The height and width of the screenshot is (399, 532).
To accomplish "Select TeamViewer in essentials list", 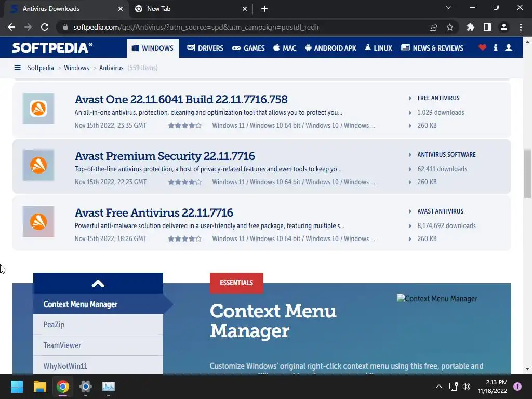I will pos(98,345).
